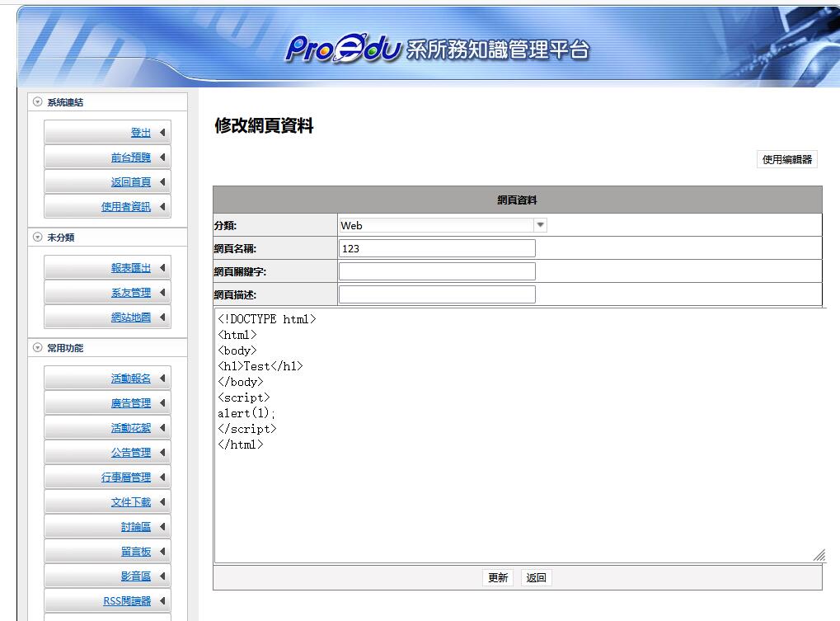Viewport: 840px width, 621px height.
Task: Click arrow icon beside 廣告管理
Action: click(162, 403)
